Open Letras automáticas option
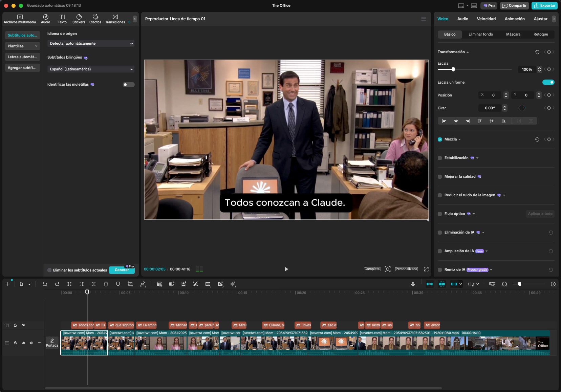The width and height of the screenshot is (561, 392). (x=22, y=57)
